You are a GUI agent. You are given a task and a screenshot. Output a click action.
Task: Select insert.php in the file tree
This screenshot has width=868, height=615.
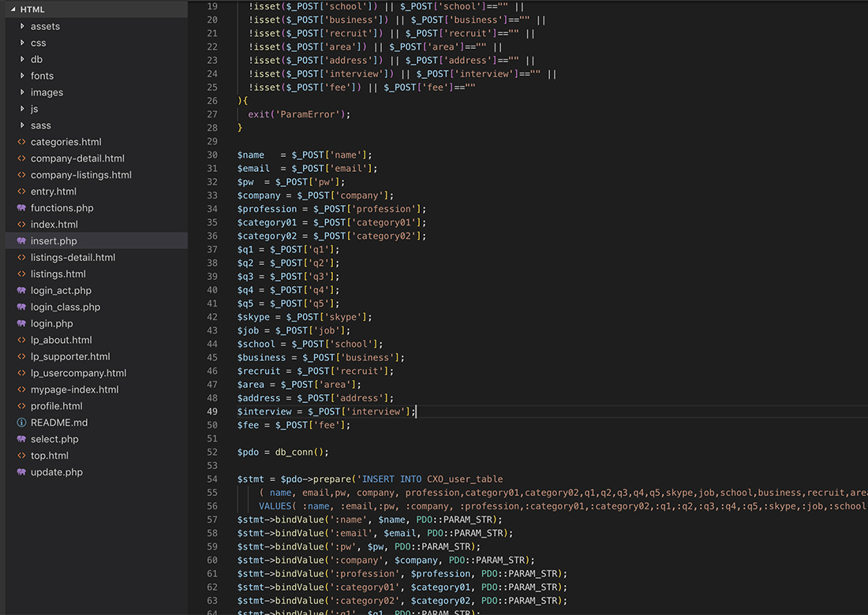96,241
